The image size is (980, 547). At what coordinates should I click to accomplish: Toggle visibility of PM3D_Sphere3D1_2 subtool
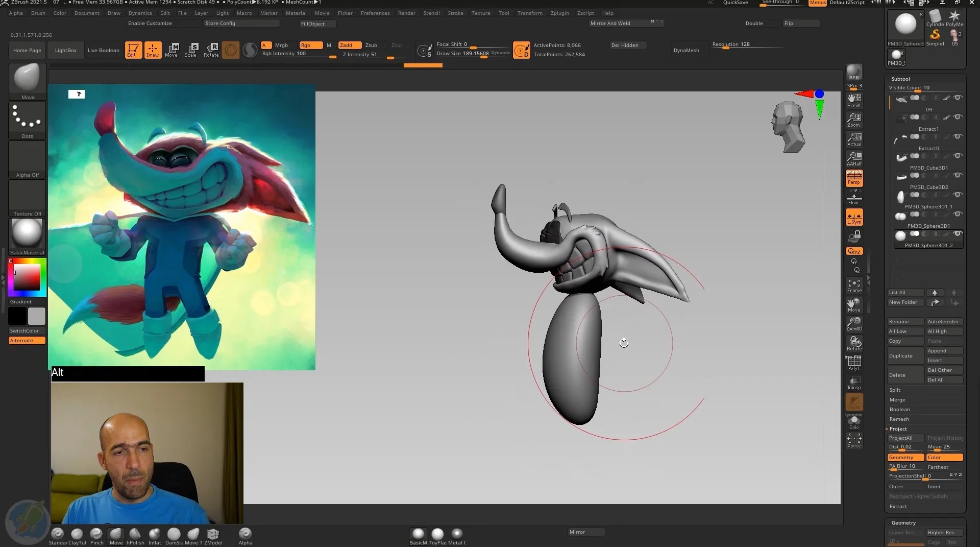pyautogui.click(x=958, y=233)
